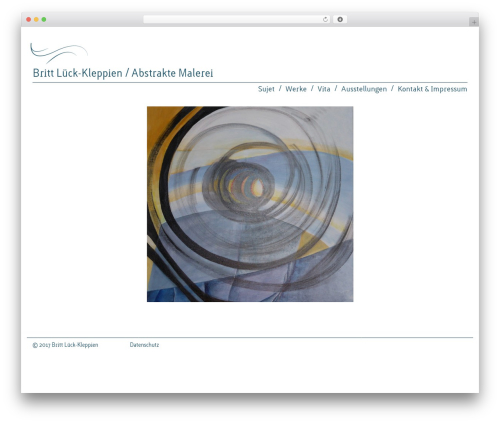Open the Datenschutz footer link
Viewport: 500px width, 423px height.
pos(144,345)
